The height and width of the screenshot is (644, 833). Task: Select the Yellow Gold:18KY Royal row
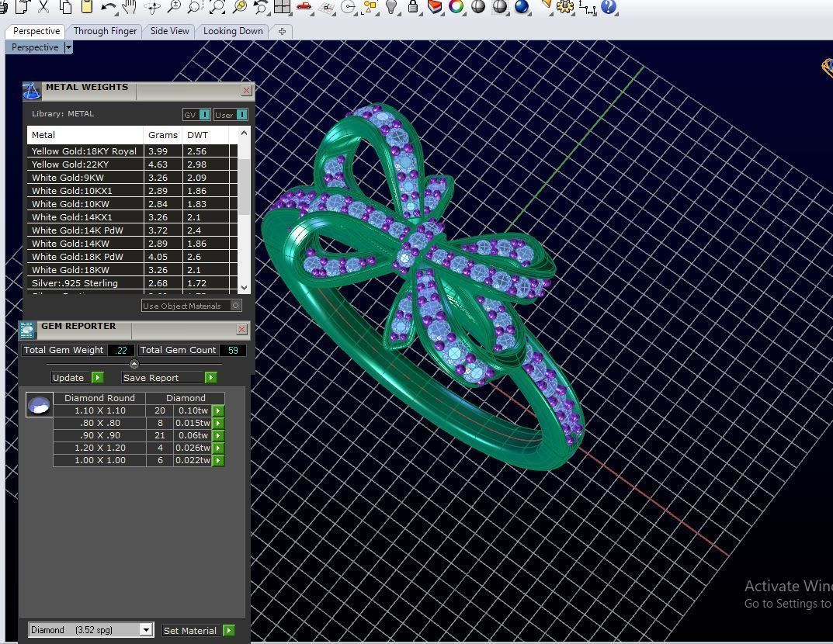(x=132, y=151)
